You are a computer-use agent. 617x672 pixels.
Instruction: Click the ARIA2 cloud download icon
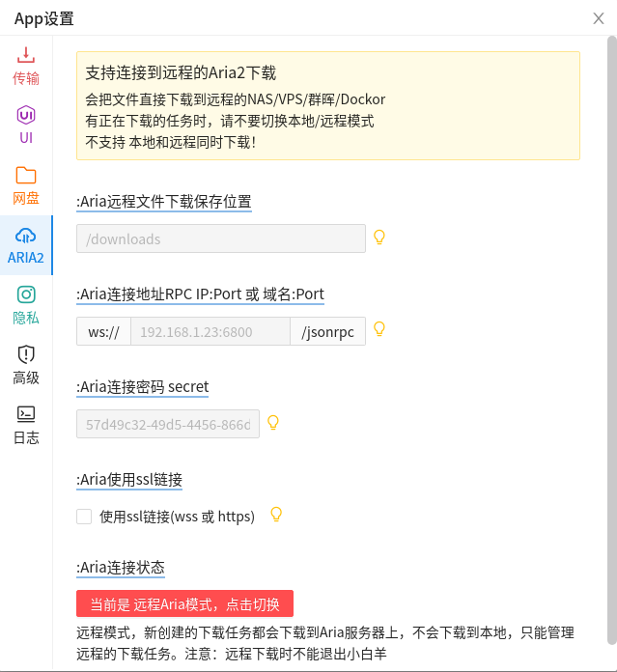(26, 237)
